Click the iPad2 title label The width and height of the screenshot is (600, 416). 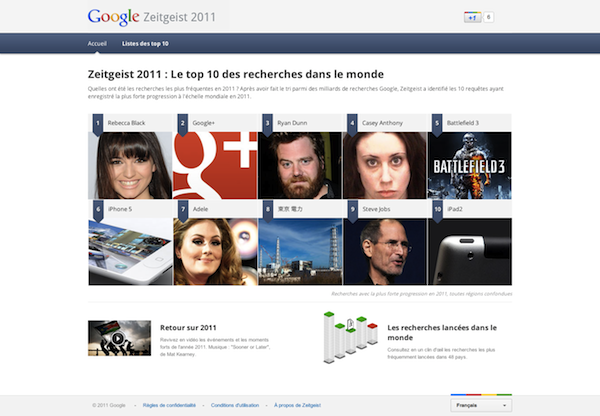click(x=455, y=209)
